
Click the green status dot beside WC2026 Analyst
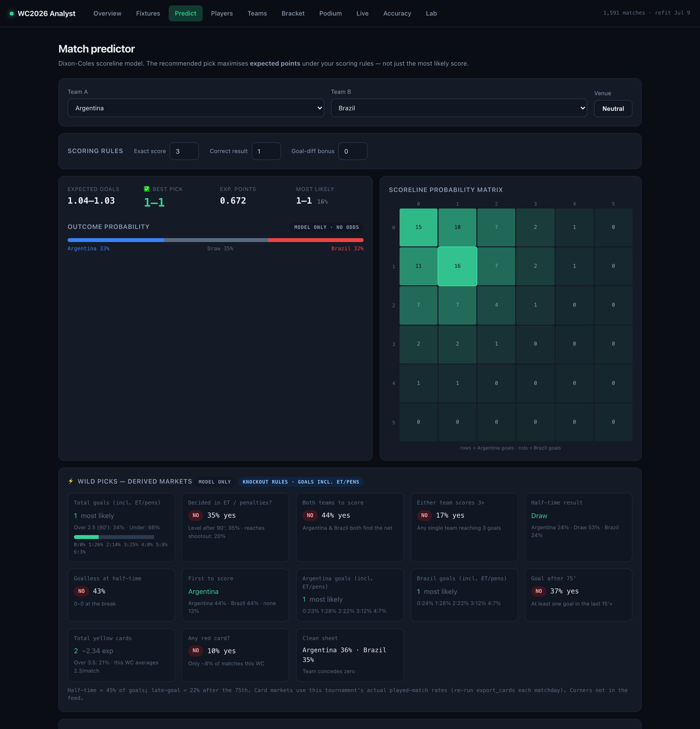pyautogui.click(x=11, y=13)
